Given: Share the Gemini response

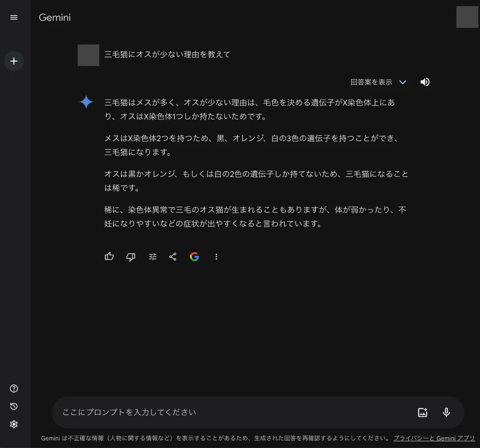Looking at the screenshot, I should [173, 257].
